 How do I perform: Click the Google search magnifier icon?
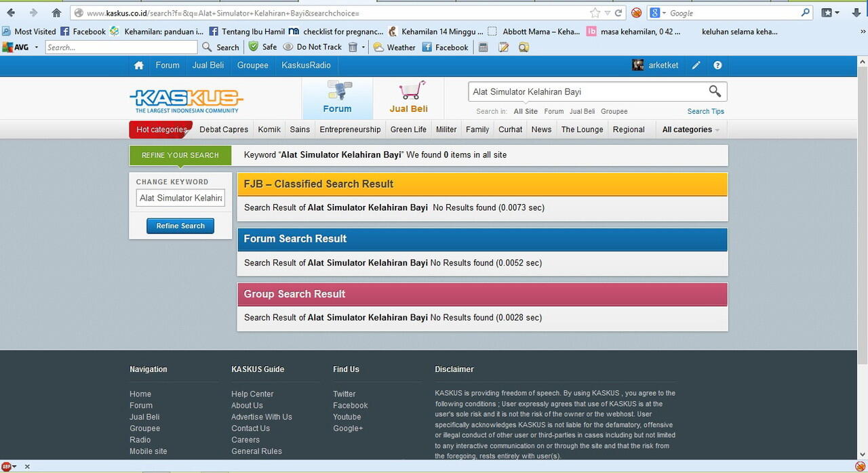click(x=806, y=13)
